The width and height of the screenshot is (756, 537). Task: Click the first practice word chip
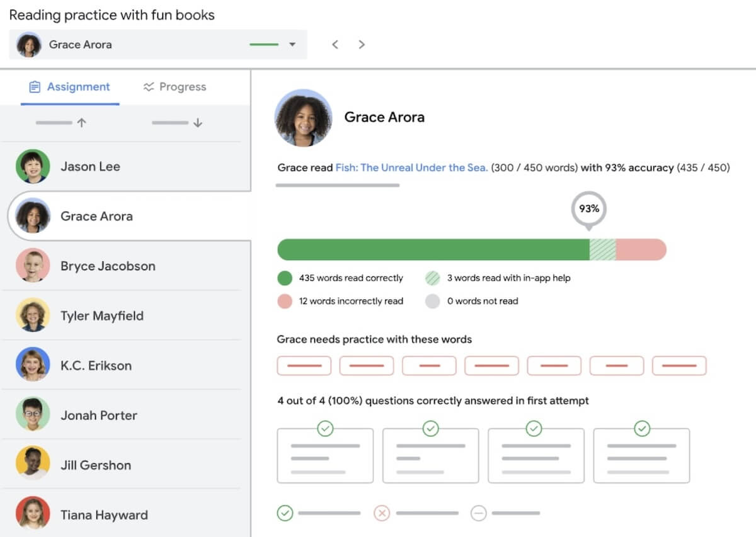pos(304,366)
